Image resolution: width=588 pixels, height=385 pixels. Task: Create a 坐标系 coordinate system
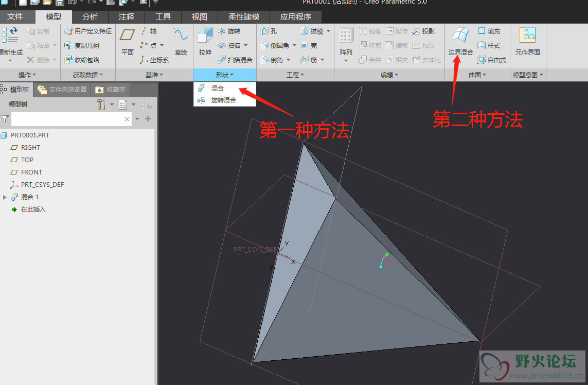[x=154, y=60]
